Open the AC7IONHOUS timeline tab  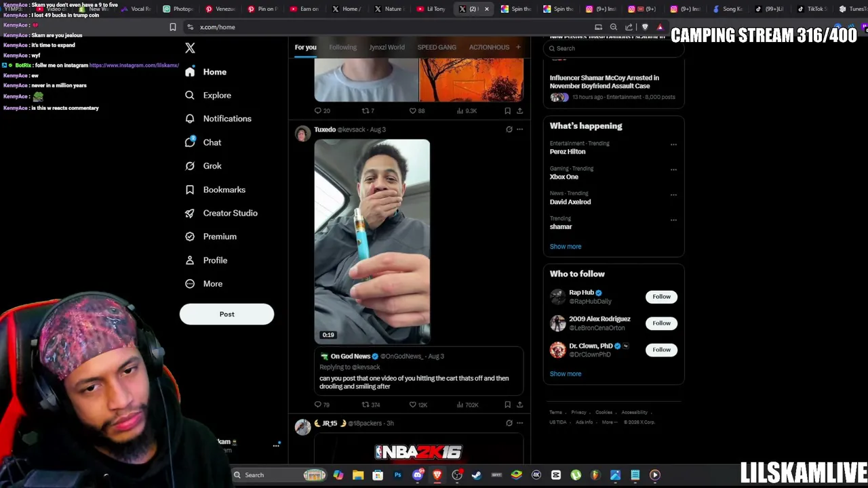489,47
